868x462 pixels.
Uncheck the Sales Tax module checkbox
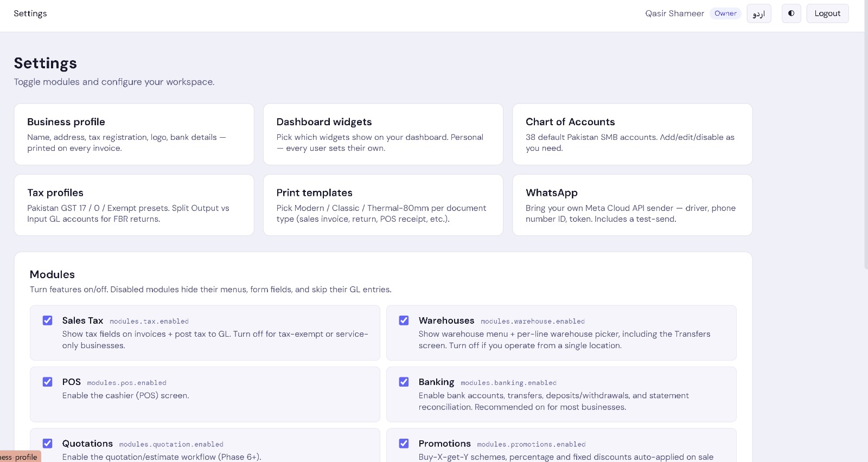(x=48, y=320)
